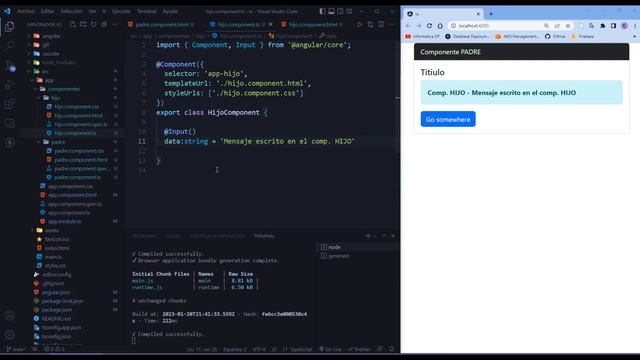Expand the assets folder
Image resolution: width=640 pixels, height=360 pixels.
pyautogui.click(x=52, y=230)
